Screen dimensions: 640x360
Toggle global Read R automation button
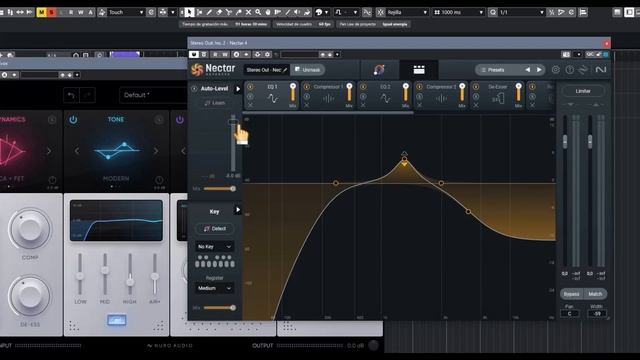[71, 12]
